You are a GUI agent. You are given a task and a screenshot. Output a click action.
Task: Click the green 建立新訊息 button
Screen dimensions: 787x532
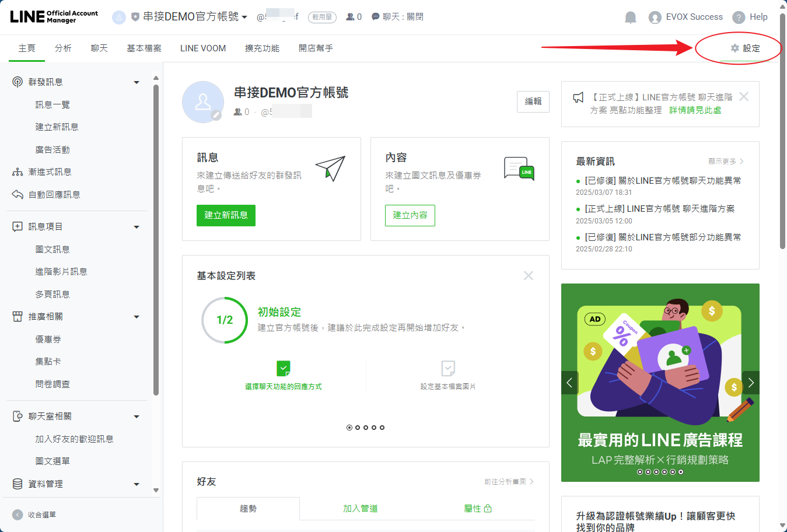point(226,215)
